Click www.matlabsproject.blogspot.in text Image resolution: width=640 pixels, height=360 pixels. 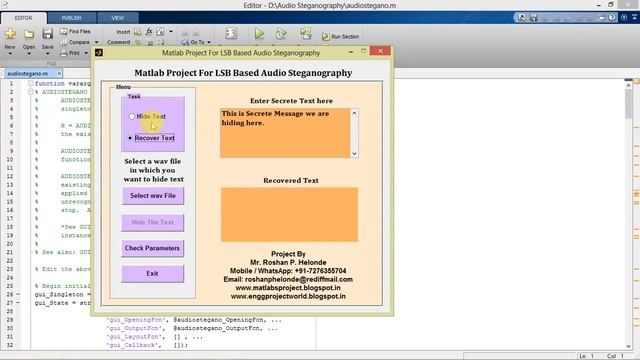click(288, 288)
